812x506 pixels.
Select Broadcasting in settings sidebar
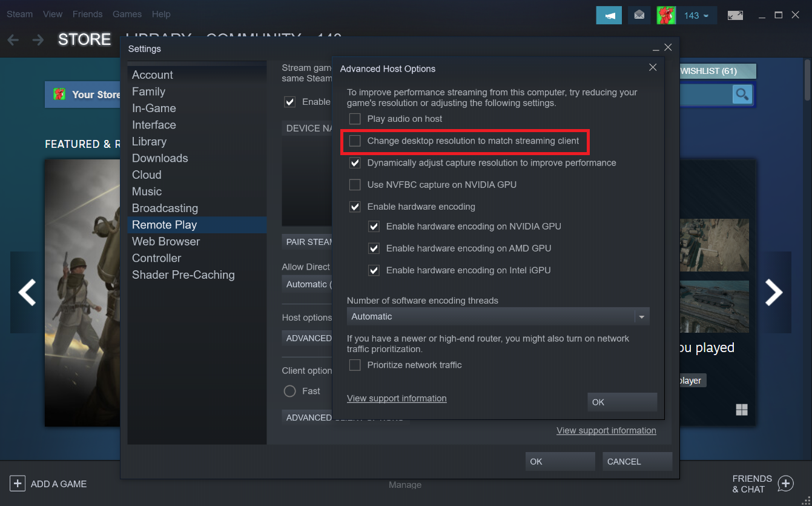[165, 208]
